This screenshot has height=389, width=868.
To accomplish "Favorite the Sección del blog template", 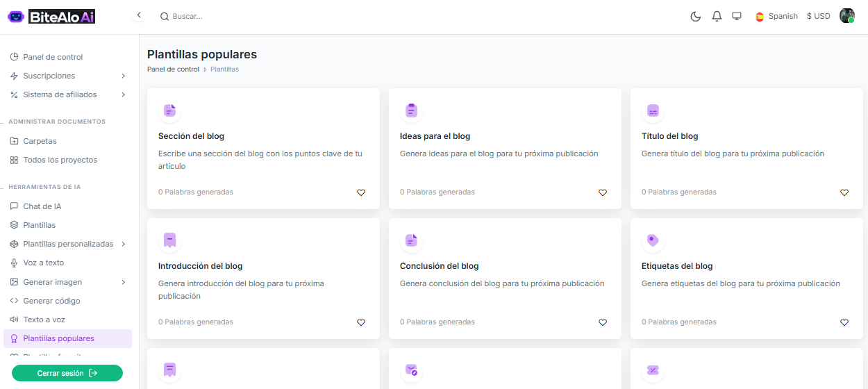I will click(361, 192).
